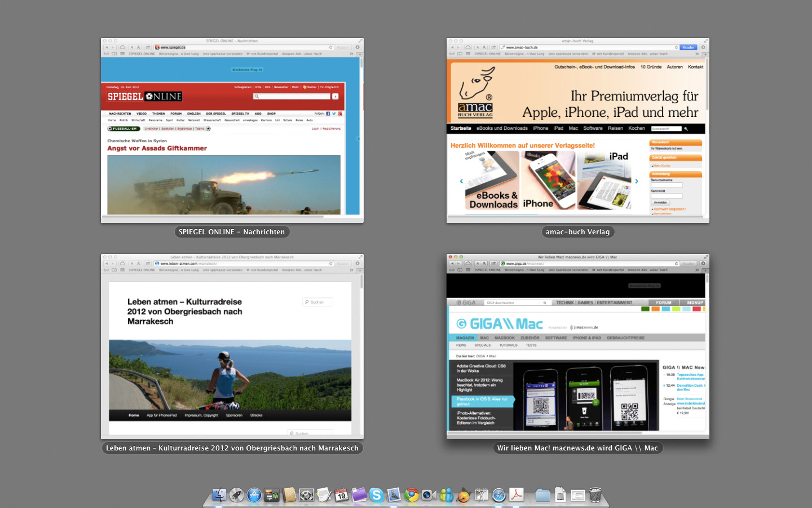This screenshot has width=812, height=508.
Task: Open 'Autoren' link on amac-buch page
Action: [674, 67]
